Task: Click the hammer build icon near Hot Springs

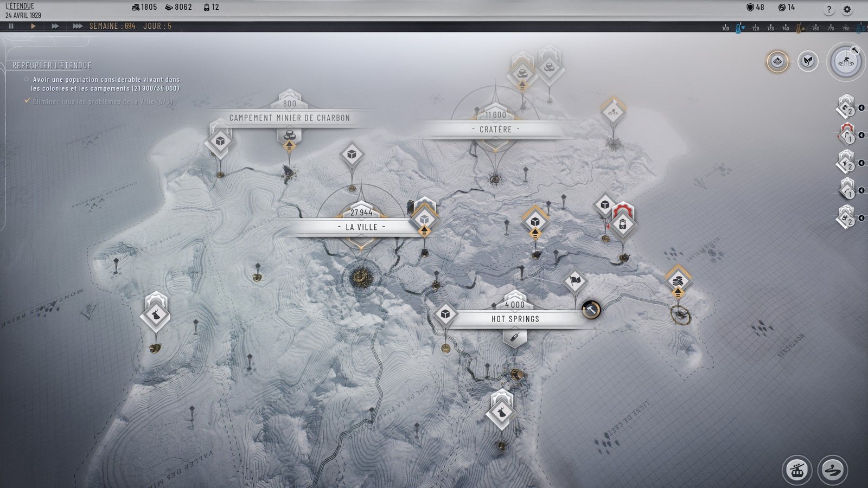Action: pos(590,310)
